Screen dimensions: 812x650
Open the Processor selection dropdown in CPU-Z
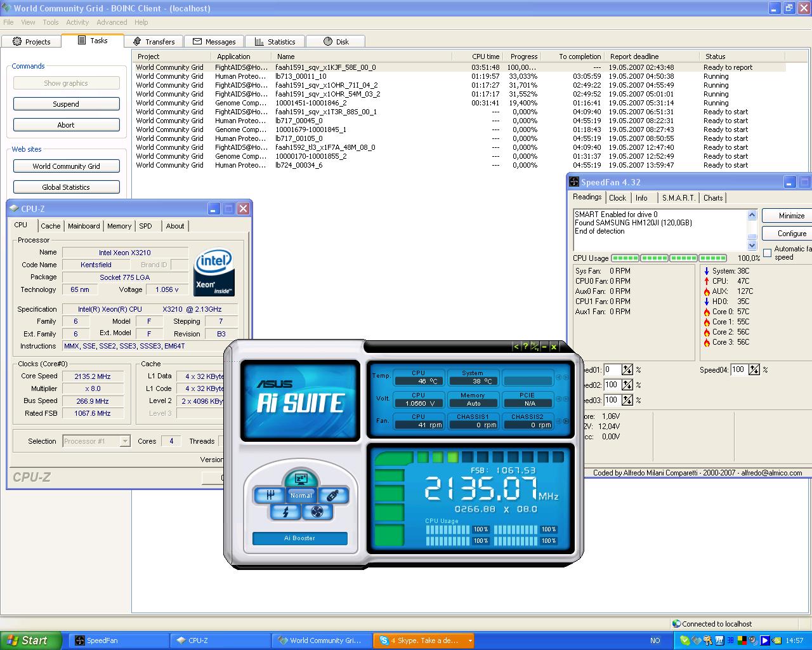point(125,441)
